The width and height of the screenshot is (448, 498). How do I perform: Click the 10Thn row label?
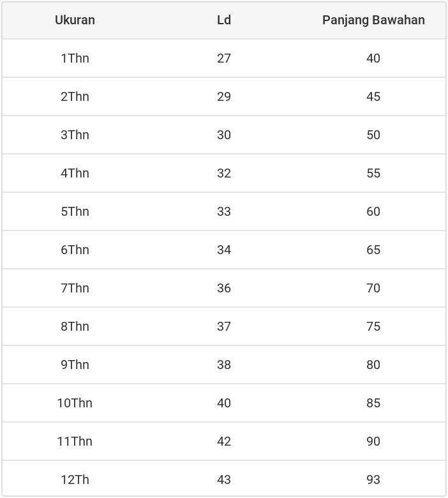click(x=75, y=403)
